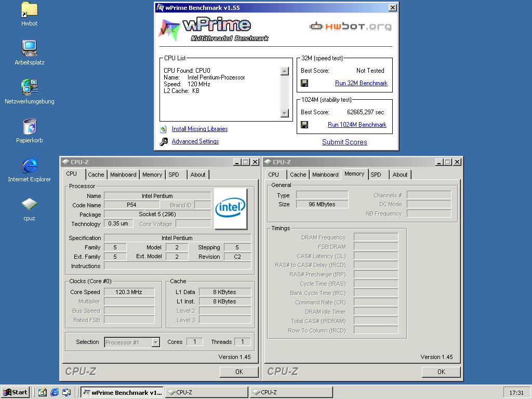Click the taskbar clock showing 17:31
Image resolution: width=532 pixels, height=399 pixels.
click(516, 393)
